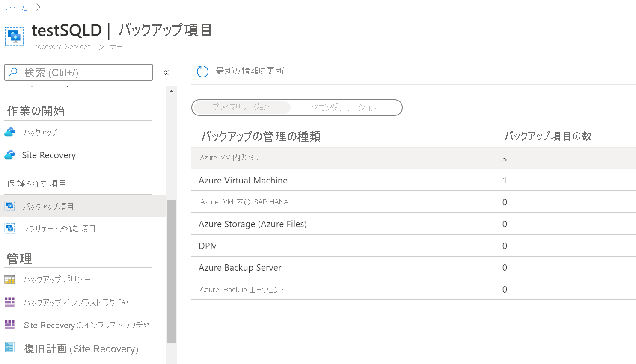Click the icon beside バックアップ項目

coord(10,206)
